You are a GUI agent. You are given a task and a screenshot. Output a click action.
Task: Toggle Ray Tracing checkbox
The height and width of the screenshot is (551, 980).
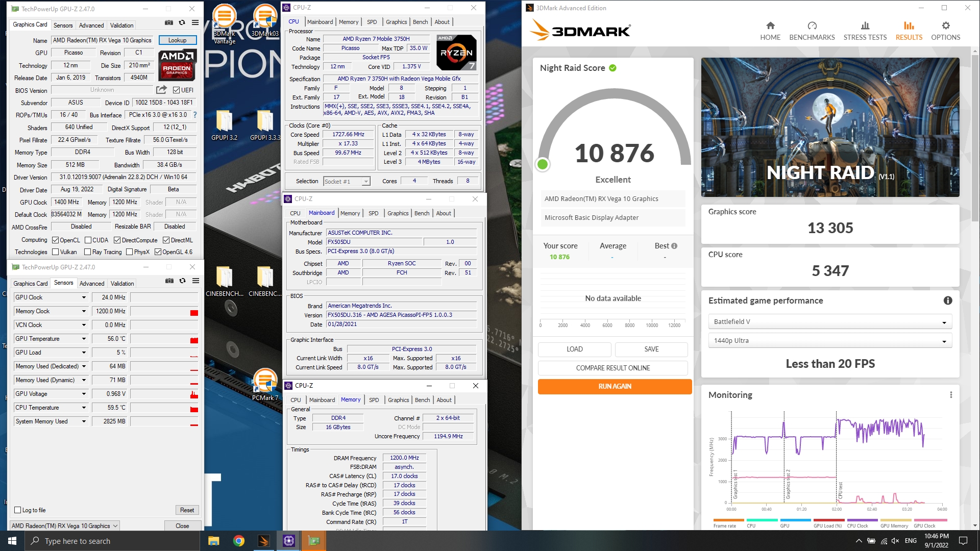click(87, 252)
